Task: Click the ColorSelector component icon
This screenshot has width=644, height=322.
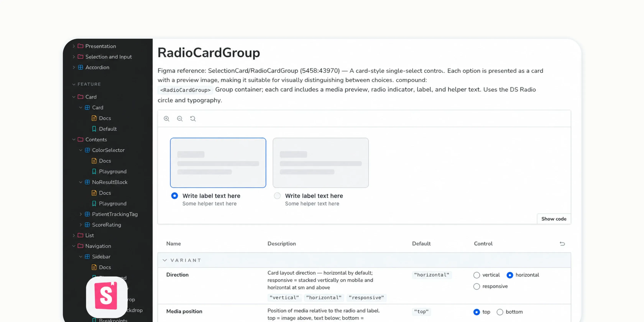Action: [x=87, y=150]
